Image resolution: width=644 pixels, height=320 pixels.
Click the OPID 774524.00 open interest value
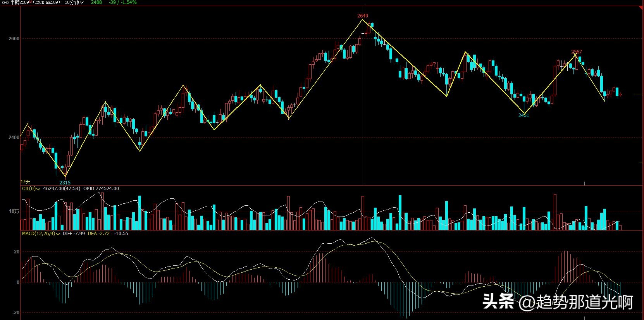101,189
